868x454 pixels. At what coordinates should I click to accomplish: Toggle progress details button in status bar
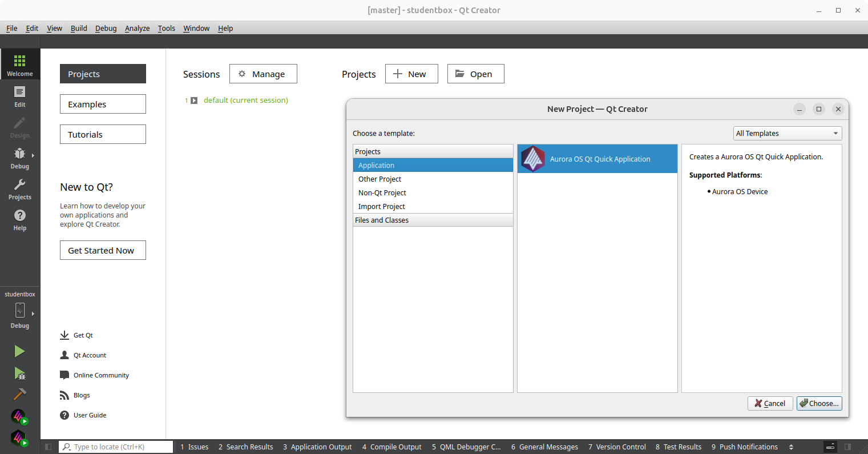(x=831, y=447)
